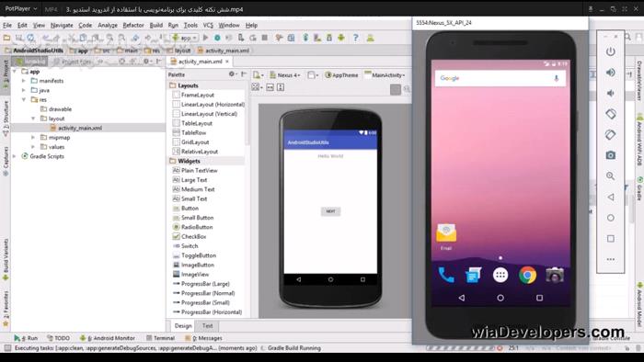Expand Gradle Scripts in the project tree
This screenshot has width=644, height=362.
tap(15, 156)
